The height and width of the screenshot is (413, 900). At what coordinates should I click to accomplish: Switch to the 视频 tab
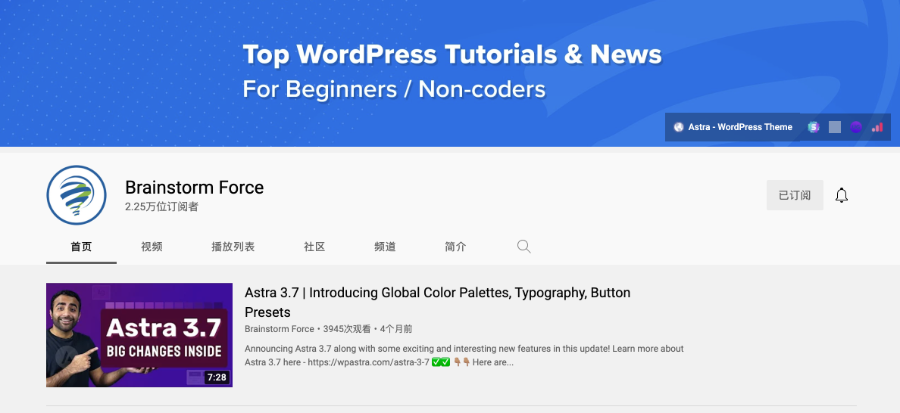(x=152, y=247)
